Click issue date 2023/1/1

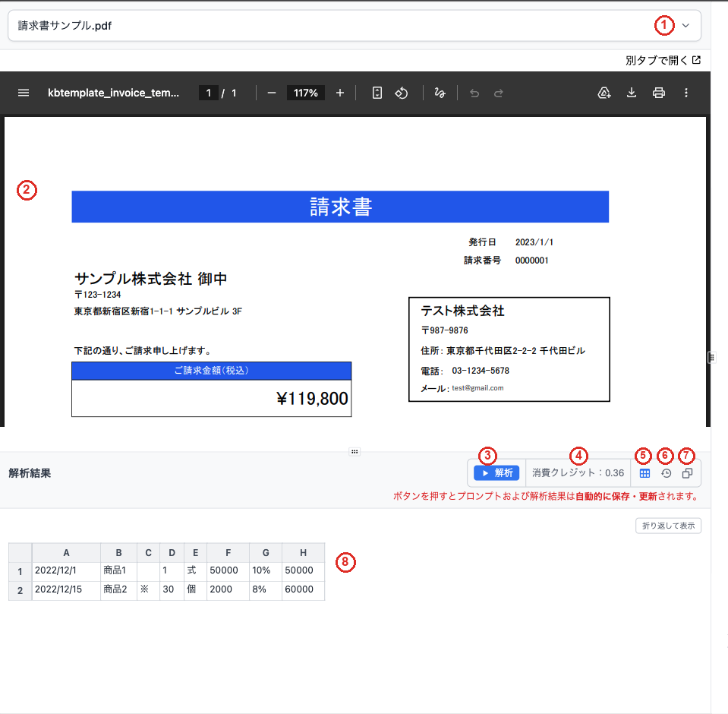[534, 242]
